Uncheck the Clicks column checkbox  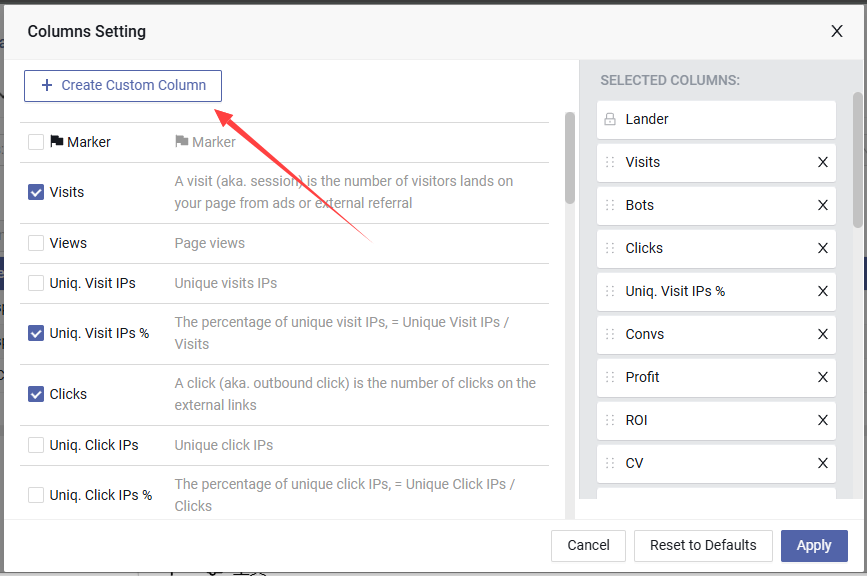click(36, 394)
